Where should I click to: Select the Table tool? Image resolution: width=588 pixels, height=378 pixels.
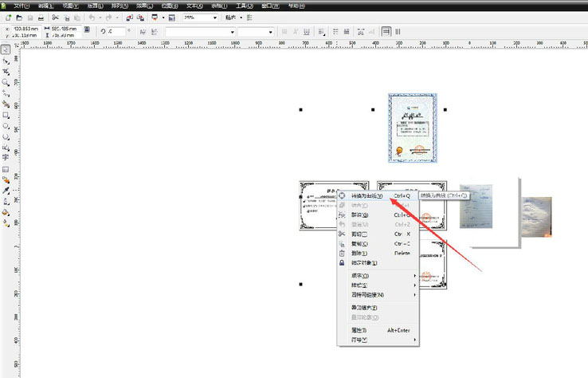coord(6,169)
